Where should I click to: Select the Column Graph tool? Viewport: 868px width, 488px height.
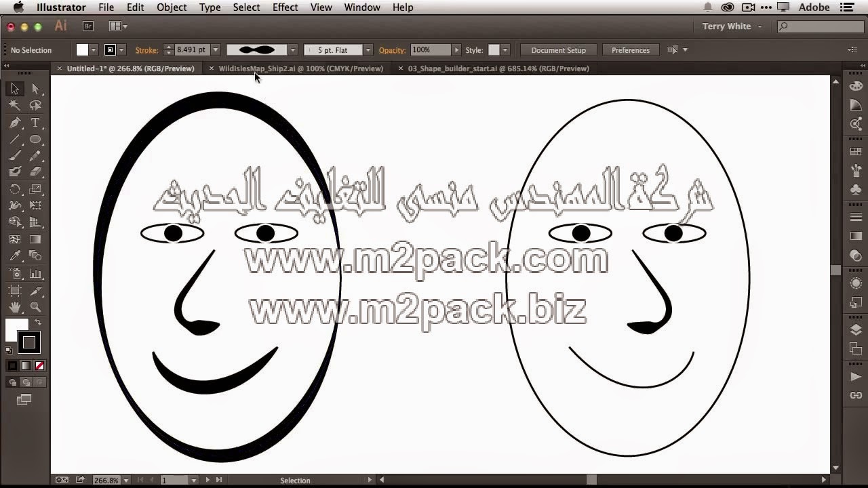tap(35, 274)
